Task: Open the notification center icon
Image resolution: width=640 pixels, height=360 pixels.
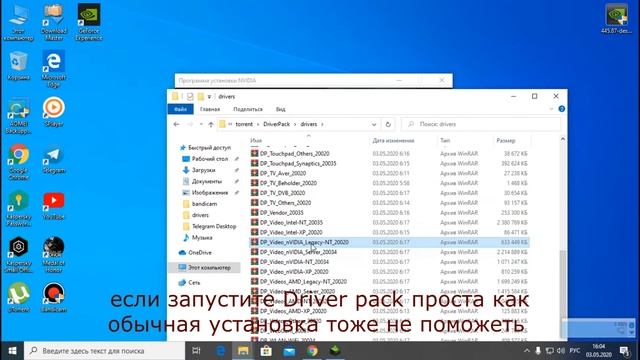Action: point(624,351)
